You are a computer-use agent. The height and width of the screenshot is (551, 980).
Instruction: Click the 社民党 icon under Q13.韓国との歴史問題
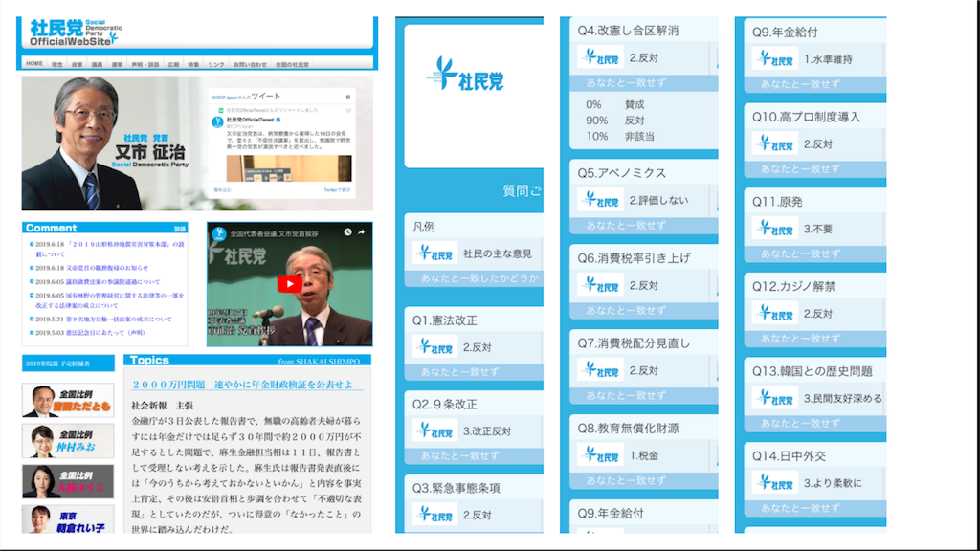click(775, 398)
